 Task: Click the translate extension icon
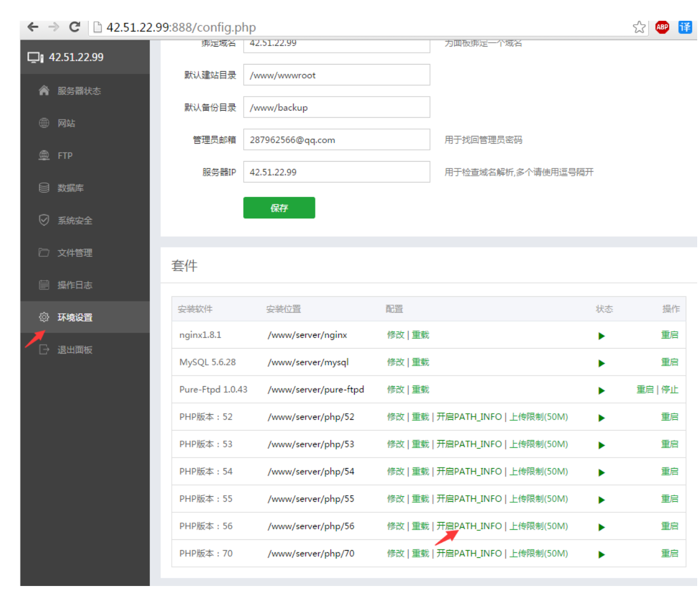(x=685, y=27)
